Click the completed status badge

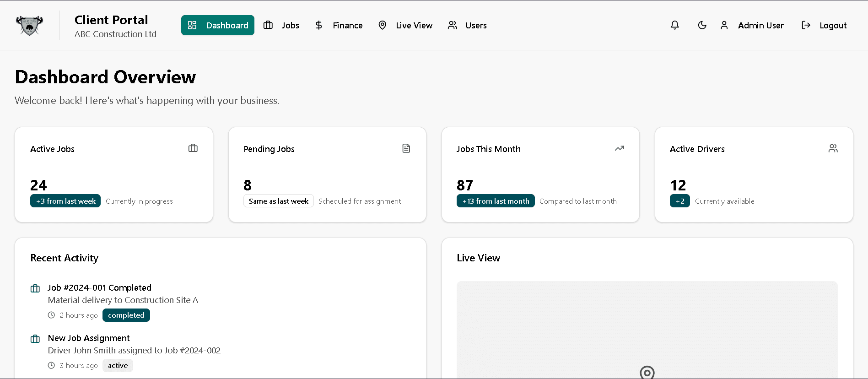click(126, 315)
